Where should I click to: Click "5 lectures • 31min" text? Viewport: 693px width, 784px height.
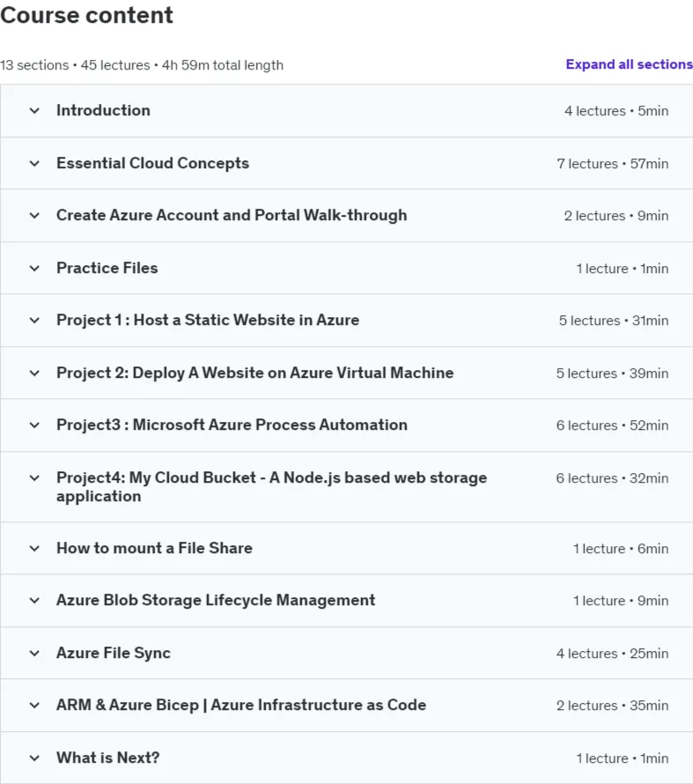[614, 321]
